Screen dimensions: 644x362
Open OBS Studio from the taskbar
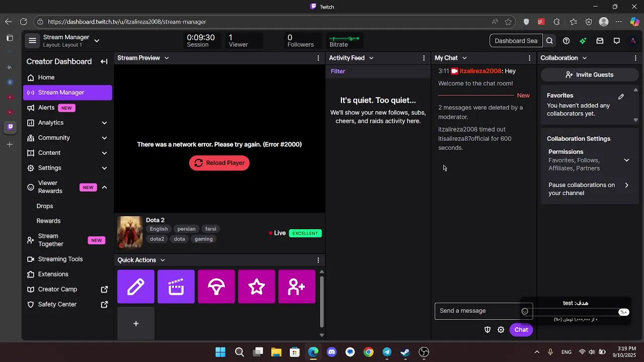424,352
